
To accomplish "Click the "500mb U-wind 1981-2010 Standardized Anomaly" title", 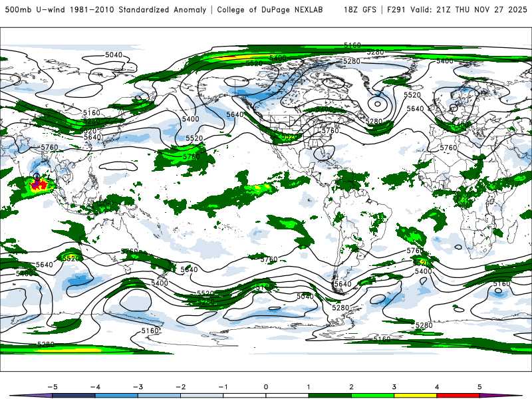I will pos(106,10).
